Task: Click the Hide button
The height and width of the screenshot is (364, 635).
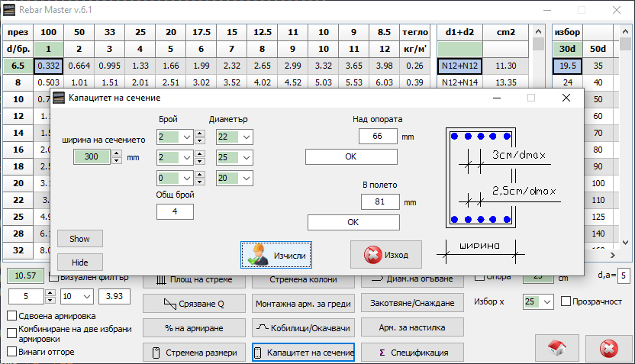Action: pos(79,261)
